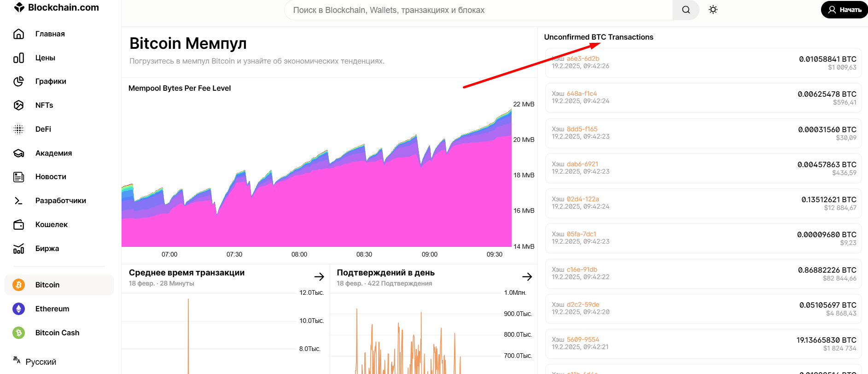Viewport: 868px width, 374px height.
Task: Select the Bitcoin coin icon
Action: pyautogui.click(x=19, y=285)
